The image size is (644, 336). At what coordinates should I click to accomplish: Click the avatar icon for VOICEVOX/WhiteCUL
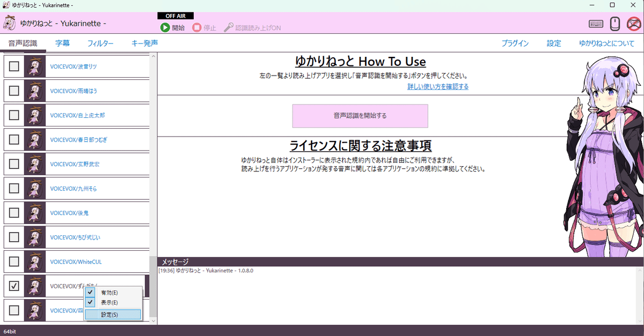36,262
